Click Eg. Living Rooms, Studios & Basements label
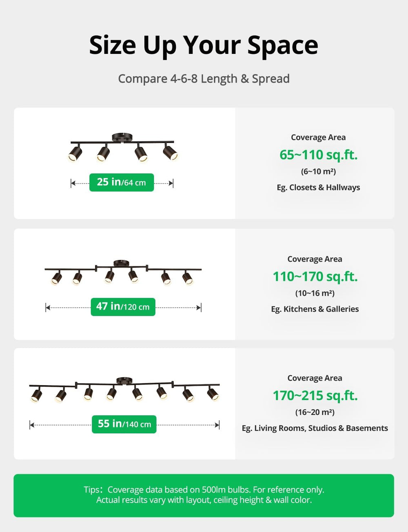 315,428
